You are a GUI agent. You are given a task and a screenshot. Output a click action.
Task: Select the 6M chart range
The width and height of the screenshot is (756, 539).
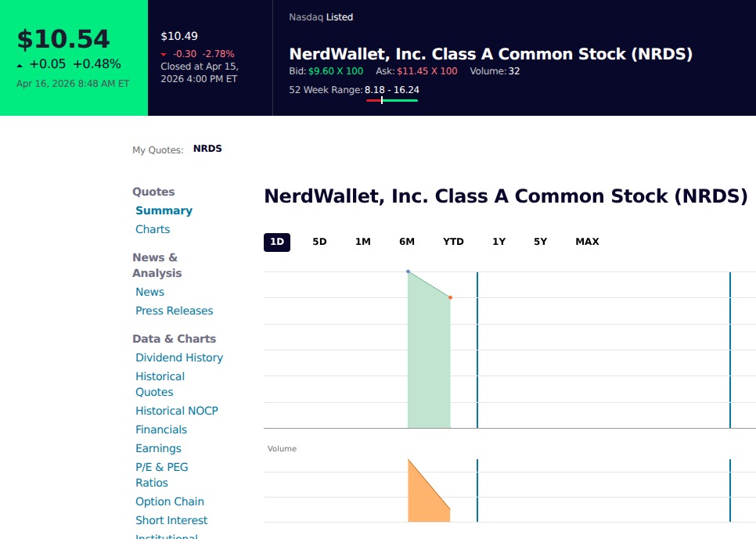[406, 242]
